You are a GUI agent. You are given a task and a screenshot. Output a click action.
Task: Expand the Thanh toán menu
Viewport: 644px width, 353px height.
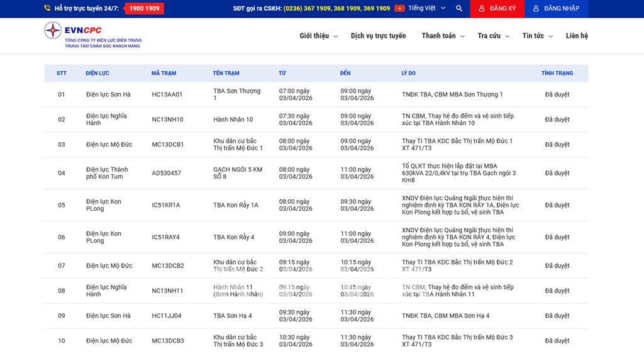(443, 36)
